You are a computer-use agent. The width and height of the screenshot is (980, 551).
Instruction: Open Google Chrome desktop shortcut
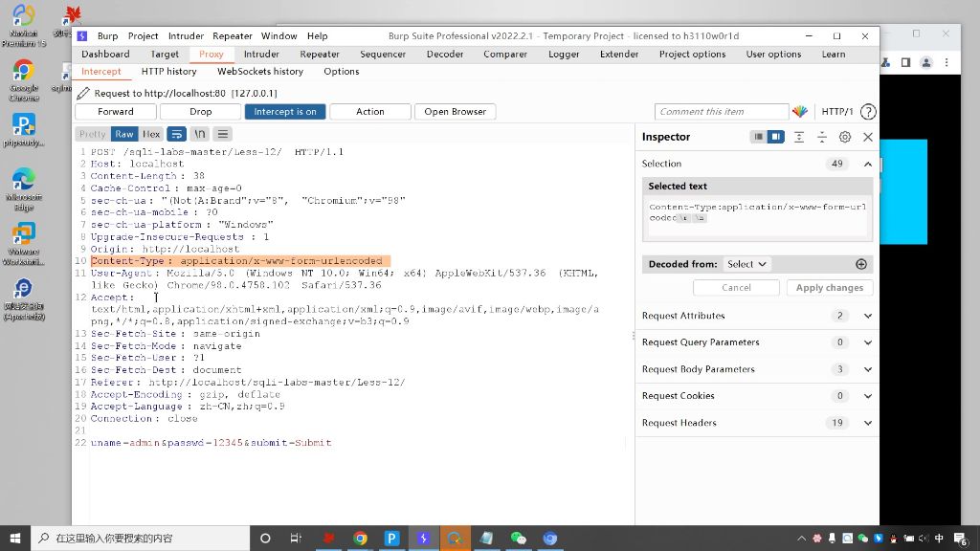(x=24, y=80)
